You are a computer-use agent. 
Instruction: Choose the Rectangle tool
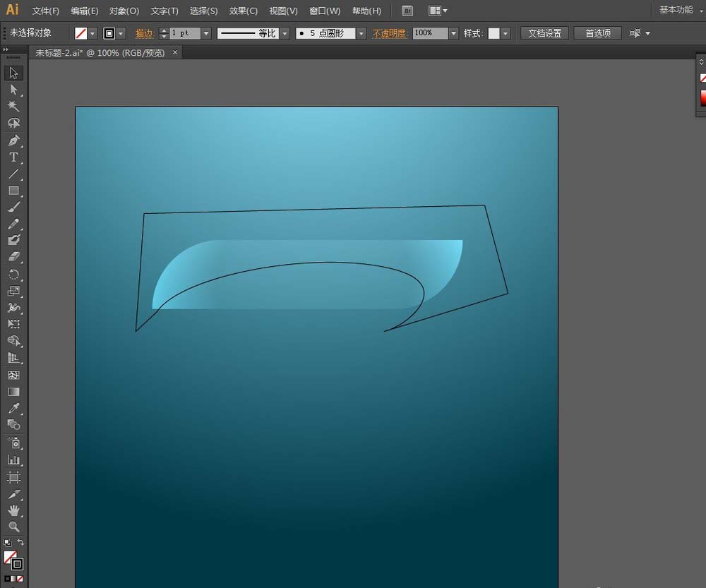[13, 191]
